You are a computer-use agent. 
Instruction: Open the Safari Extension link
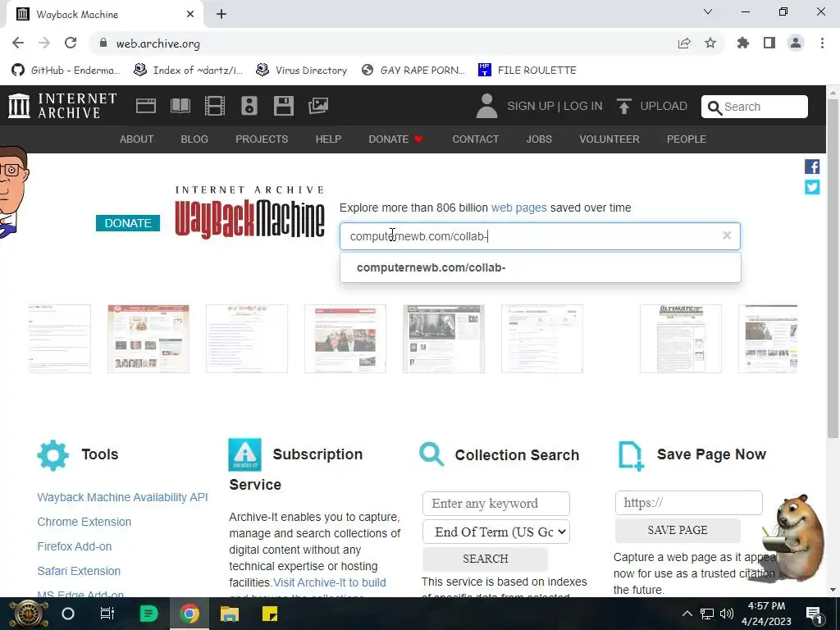tap(79, 571)
